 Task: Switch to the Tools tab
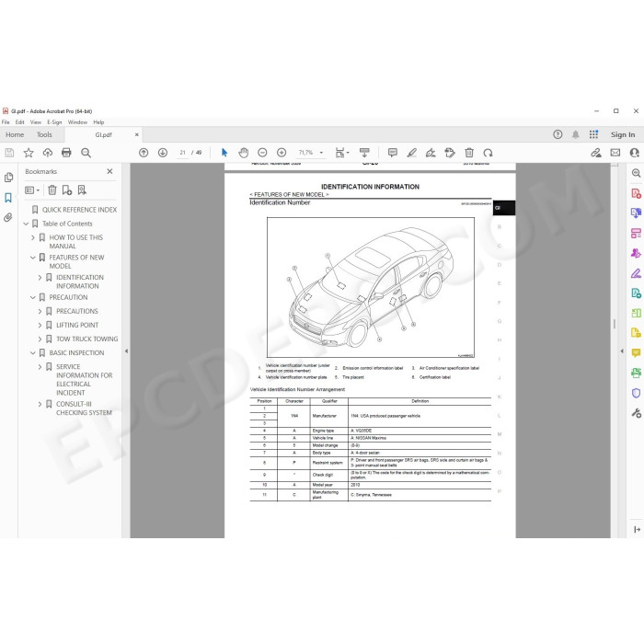[x=44, y=134]
